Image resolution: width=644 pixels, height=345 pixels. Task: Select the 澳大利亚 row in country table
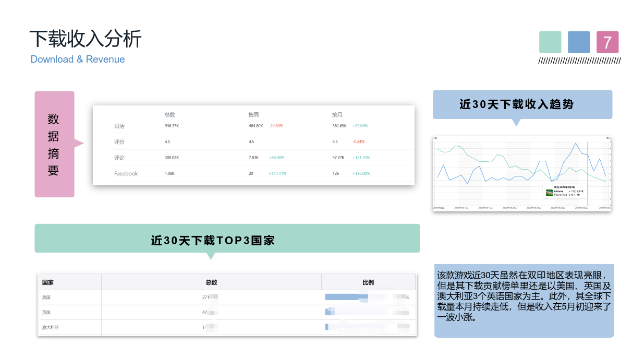click(50, 327)
